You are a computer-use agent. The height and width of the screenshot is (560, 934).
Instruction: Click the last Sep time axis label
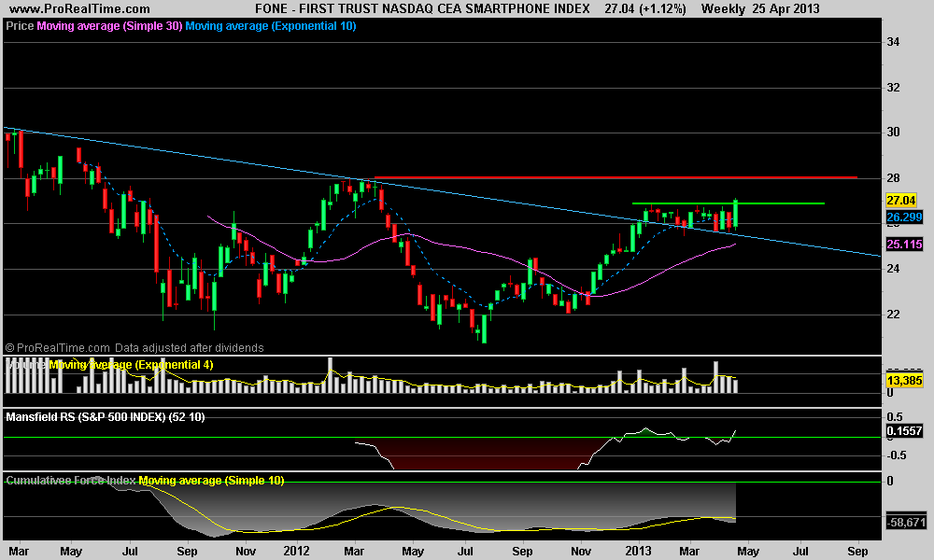(x=857, y=551)
